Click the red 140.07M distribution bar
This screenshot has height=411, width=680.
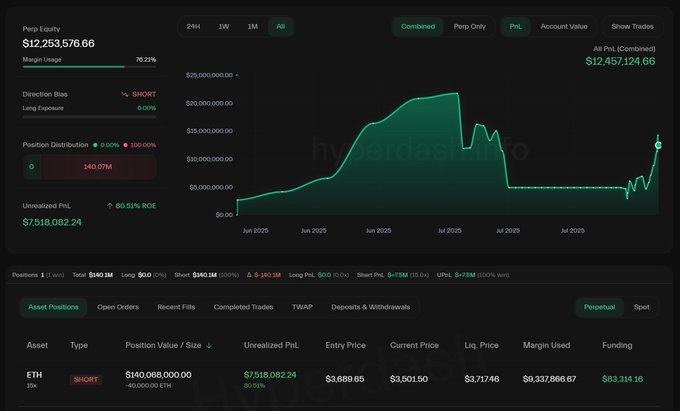point(98,167)
